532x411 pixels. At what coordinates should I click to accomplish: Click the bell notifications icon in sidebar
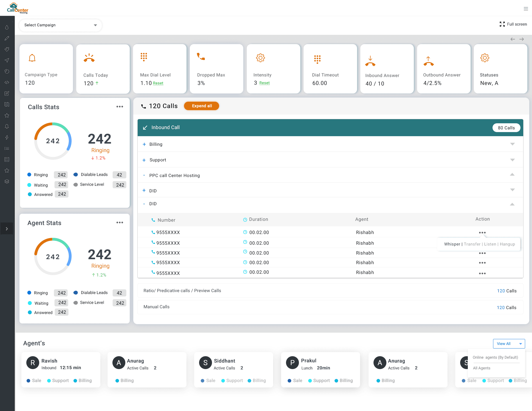click(x=7, y=126)
